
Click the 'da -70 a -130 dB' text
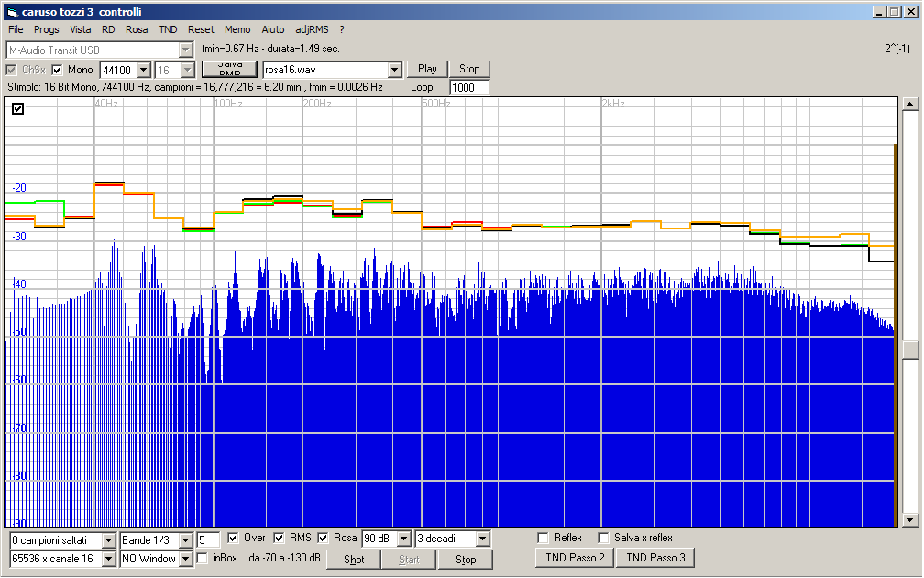284,558
